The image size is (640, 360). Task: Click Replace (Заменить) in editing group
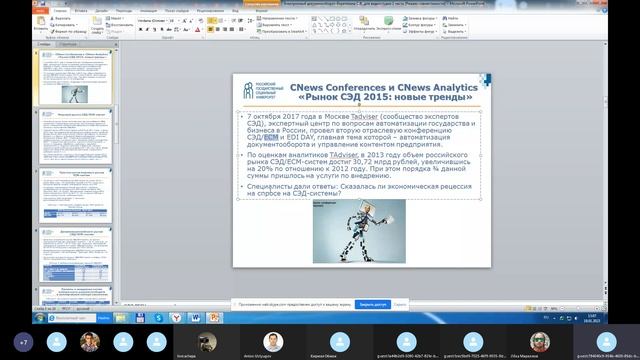tap(454, 25)
